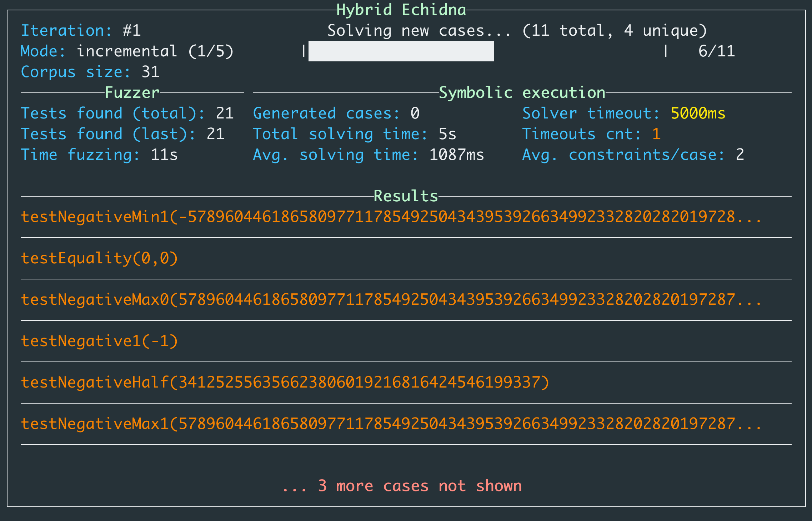
Task: Click the Hybrid Echidna title
Action: [x=401, y=10]
